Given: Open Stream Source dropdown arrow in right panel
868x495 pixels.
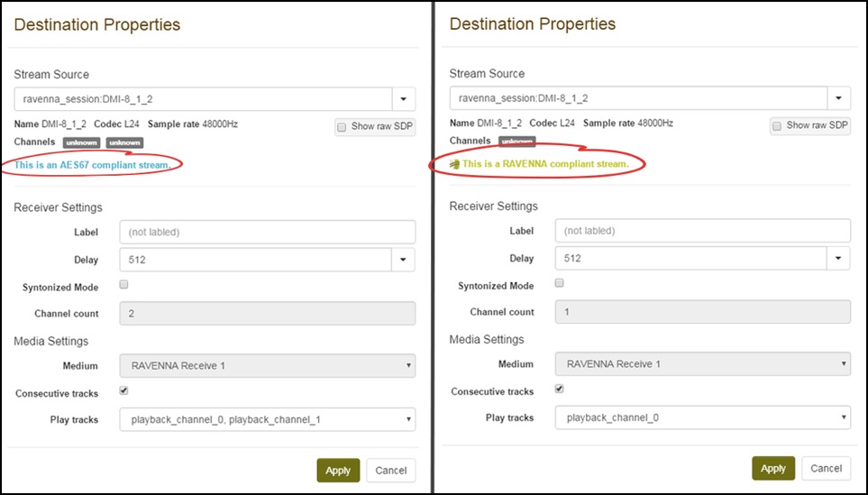Looking at the screenshot, I should [838, 98].
